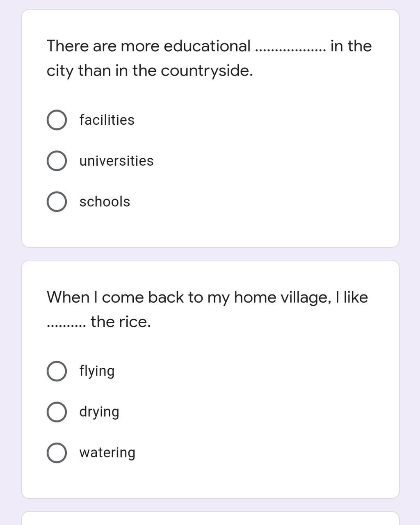Image resolution: width=420 pixels, height=525 pixels.
Task: Click the lavender gap between the question cards
Action: click(210, 254)
